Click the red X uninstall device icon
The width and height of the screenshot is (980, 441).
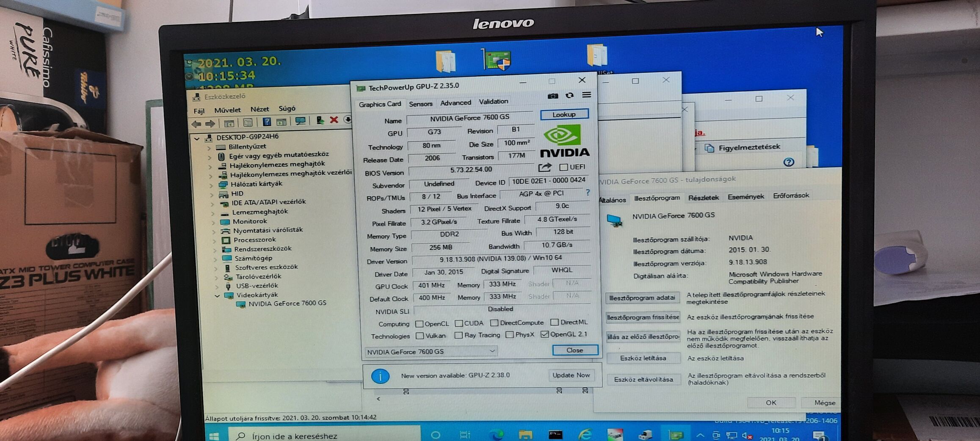(x=334, y=120)
